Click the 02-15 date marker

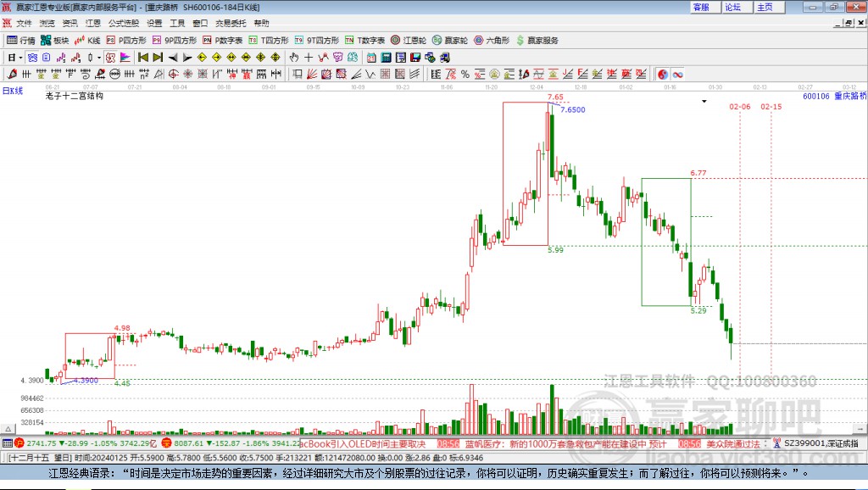tap(771, 106)
